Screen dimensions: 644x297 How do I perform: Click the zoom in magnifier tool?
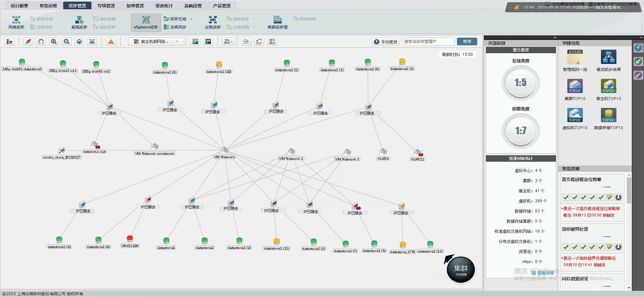point(53,42)
